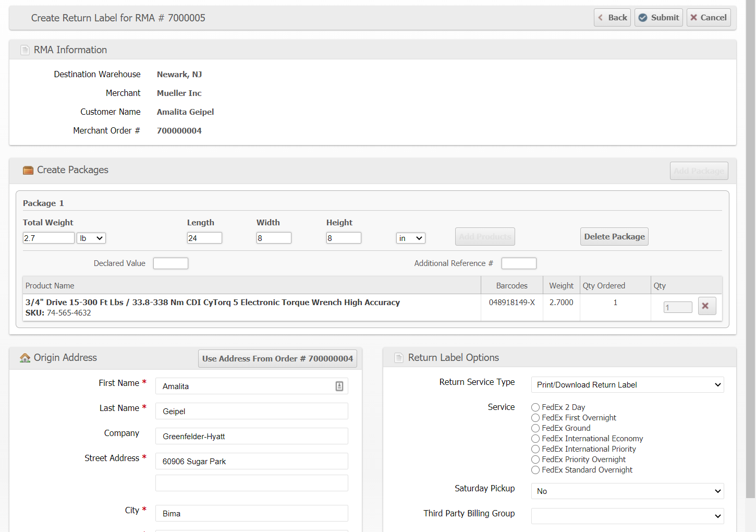Click the Create Packages box icon

point(28,171)
